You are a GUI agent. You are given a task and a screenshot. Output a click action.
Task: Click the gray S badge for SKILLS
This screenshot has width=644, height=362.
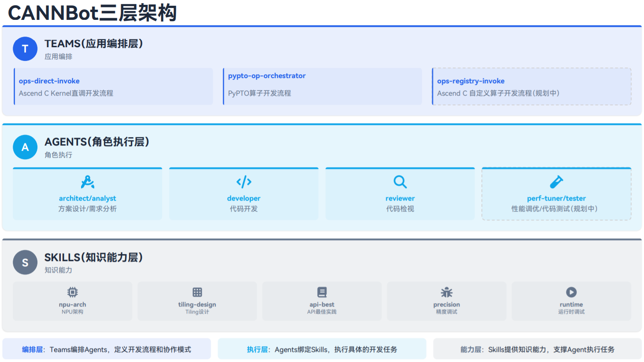(25, 262)
